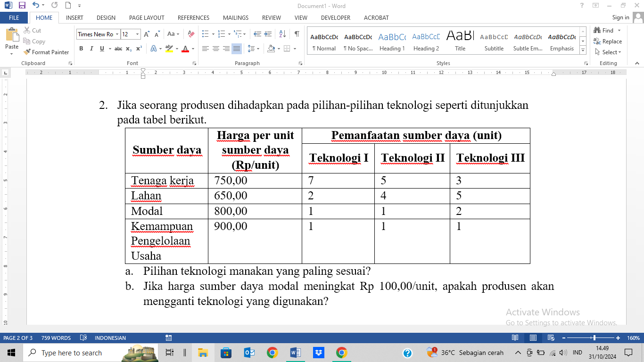Click the font color red A button

click(185, 49)
